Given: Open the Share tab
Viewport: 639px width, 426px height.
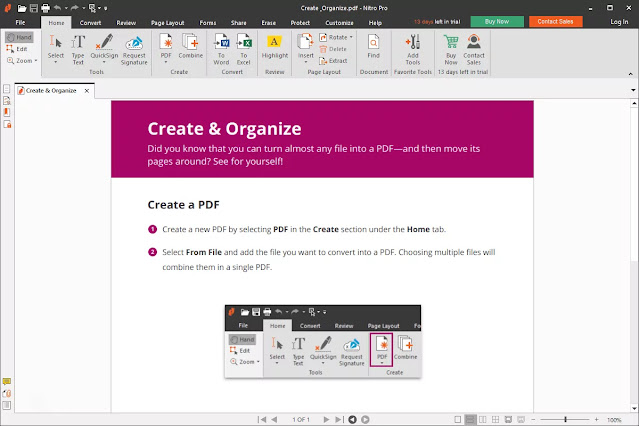Looking at the screenshot, I should coord(238,23).
